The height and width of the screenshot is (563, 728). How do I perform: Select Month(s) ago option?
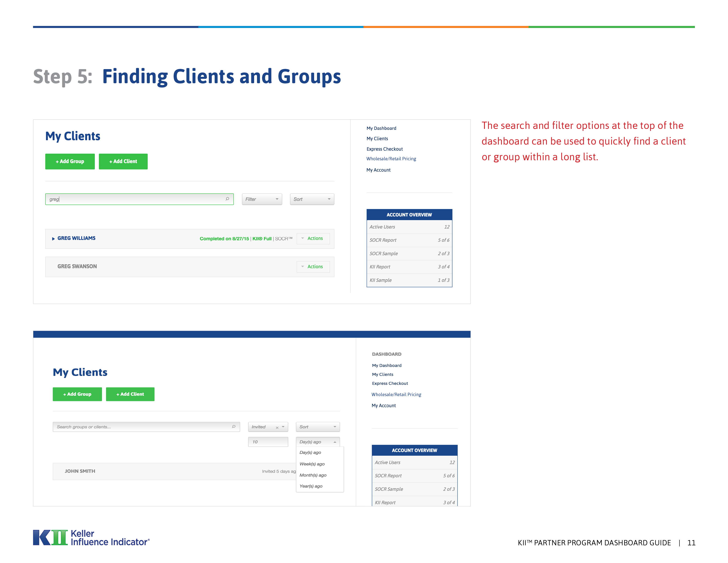[x=313, y=475]
